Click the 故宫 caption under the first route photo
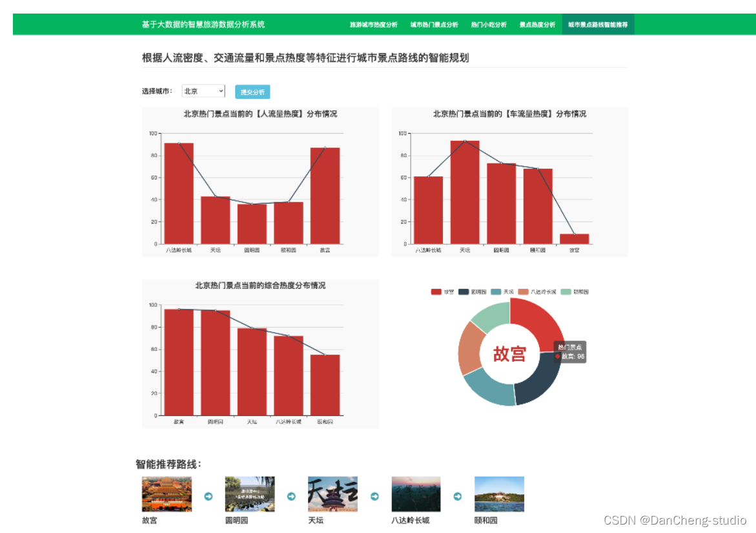The height and width of the screenshot is (533, 756). 150,521
